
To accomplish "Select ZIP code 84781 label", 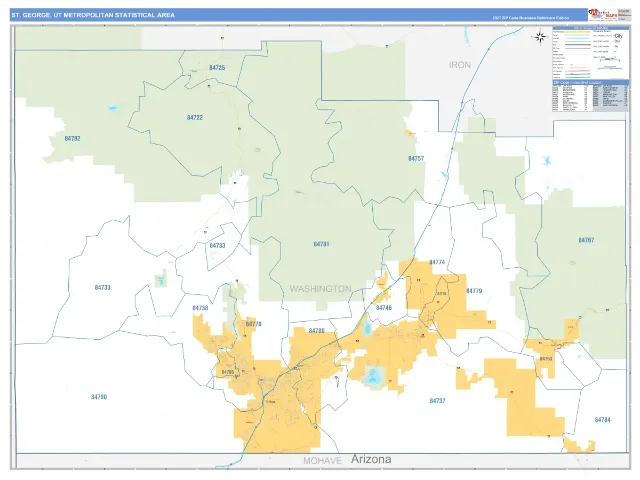I will [321, 244].
